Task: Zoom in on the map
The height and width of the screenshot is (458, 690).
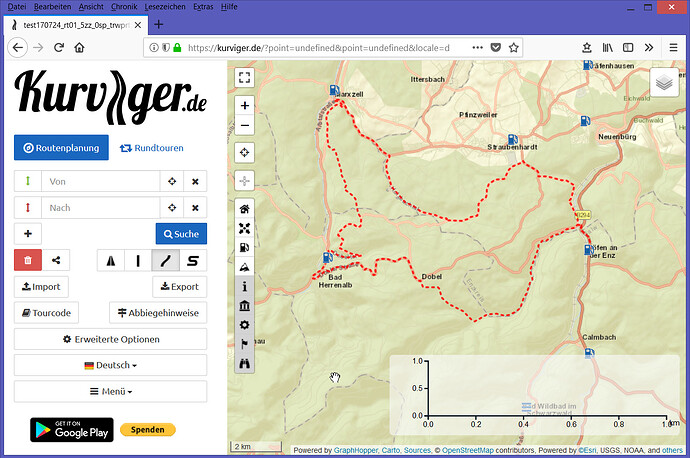Action: [244, 106]
